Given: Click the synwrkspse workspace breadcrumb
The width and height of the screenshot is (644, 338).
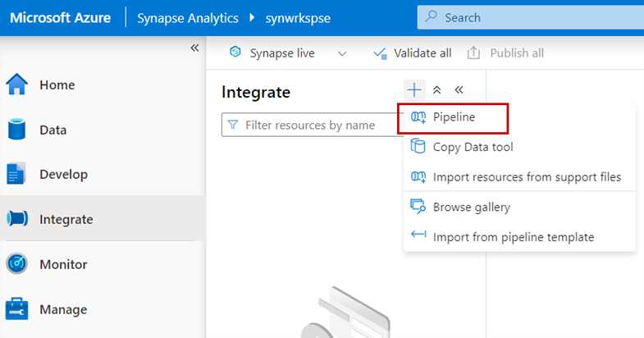Looking at the screenshot, I should (298, 18).
